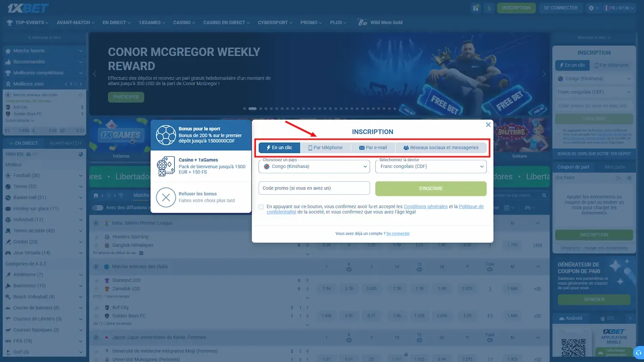
Task: Click the dollar payment icon in header
Action: click(x=489, y=8)
